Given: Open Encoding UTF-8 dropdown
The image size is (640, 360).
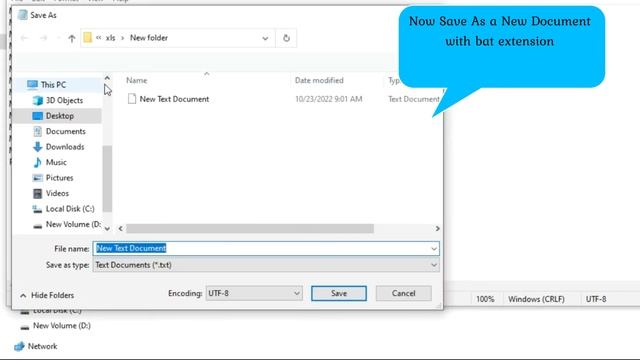Looking at the screenshot, I should coord(254,293).
